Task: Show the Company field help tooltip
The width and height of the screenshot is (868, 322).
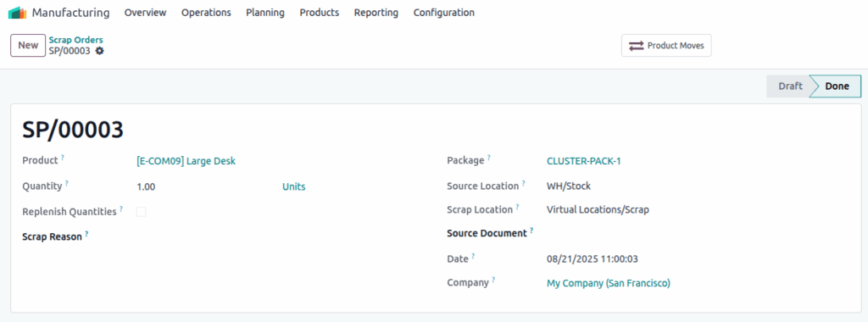Action: (x=493, y=280)
